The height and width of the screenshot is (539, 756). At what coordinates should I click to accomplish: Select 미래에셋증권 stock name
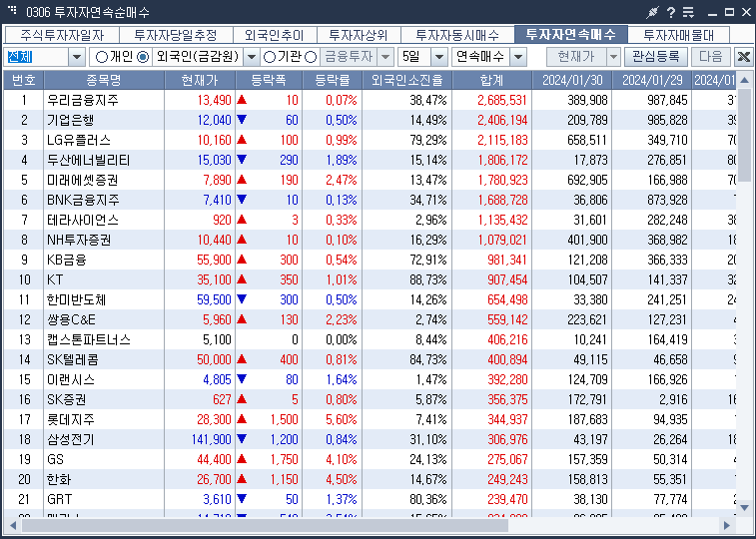pos(83,180)
